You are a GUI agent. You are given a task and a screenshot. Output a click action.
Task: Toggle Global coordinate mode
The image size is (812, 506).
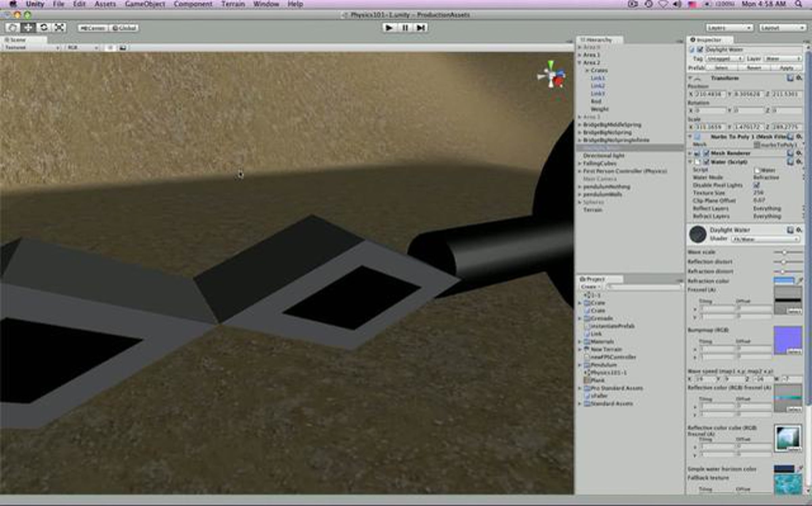click(123, 28)
